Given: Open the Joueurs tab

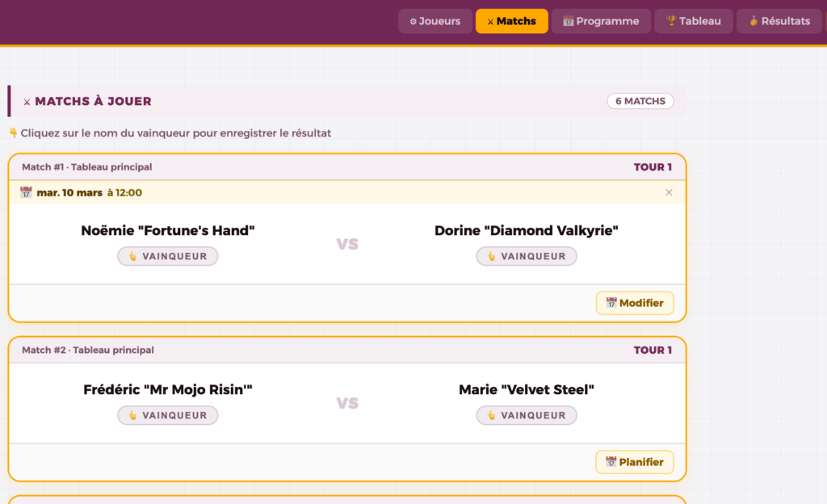Looking at the screenshot, I should [x=434, y=21].
